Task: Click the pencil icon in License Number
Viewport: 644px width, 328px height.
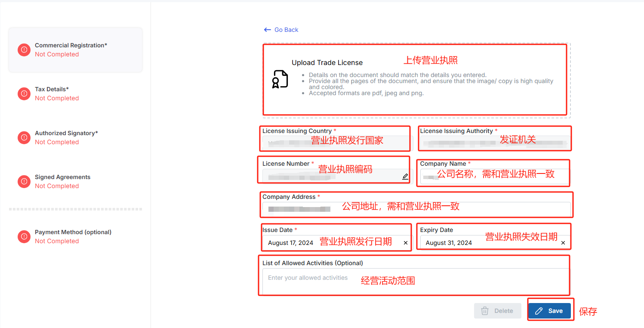Action: tap(405, 176)
